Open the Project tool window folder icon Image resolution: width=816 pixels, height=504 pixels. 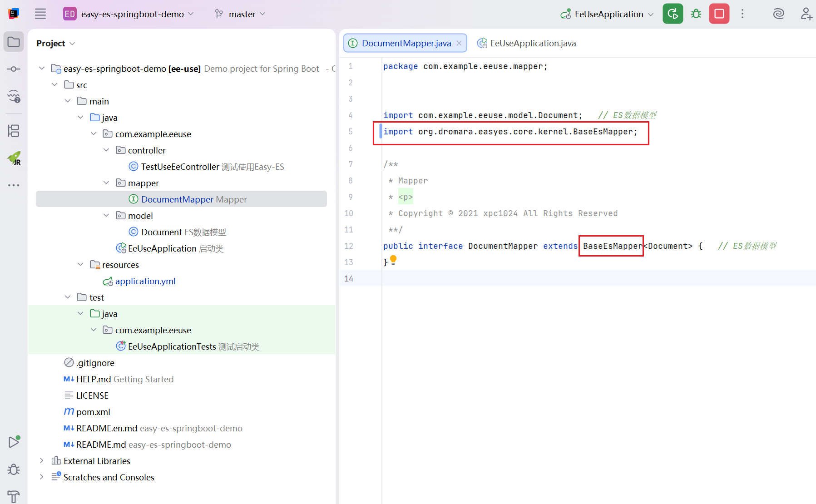(14, 42)
